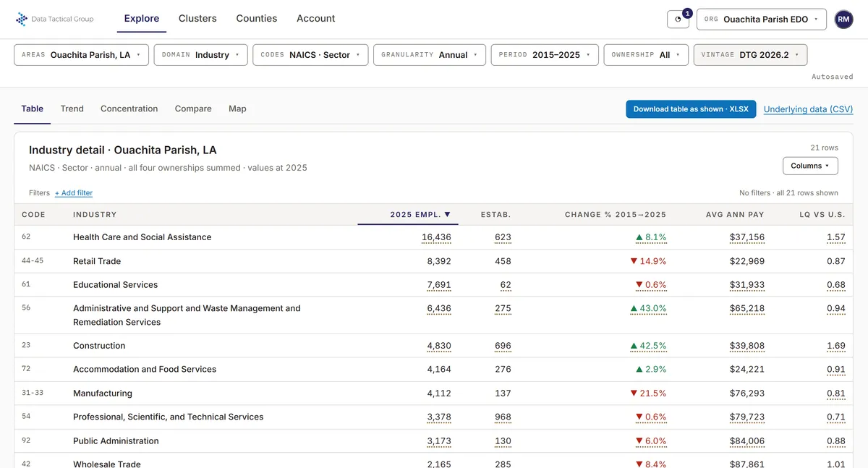The height and width of the screenshot is (468, 868).
Task: Open the Areas Ouachita Parish, LA dropdown
Action: coord(82,55)
